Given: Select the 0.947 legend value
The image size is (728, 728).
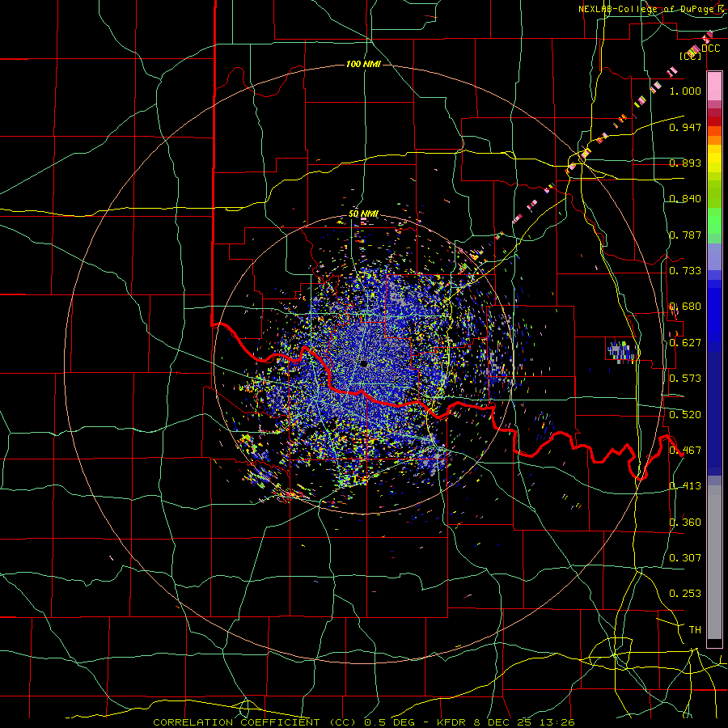Looking at the screenshot, I should point(685,127).
